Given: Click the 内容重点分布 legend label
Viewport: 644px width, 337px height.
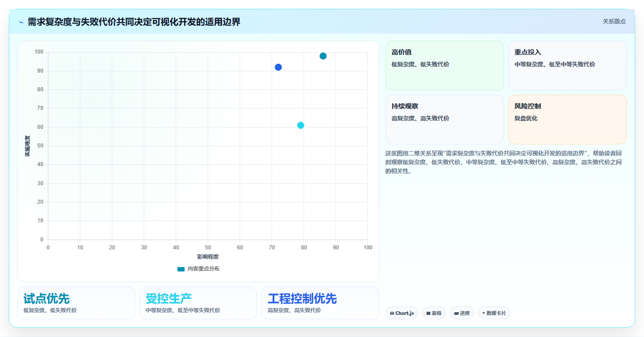Looking at the screenshot, I should 203,269.
